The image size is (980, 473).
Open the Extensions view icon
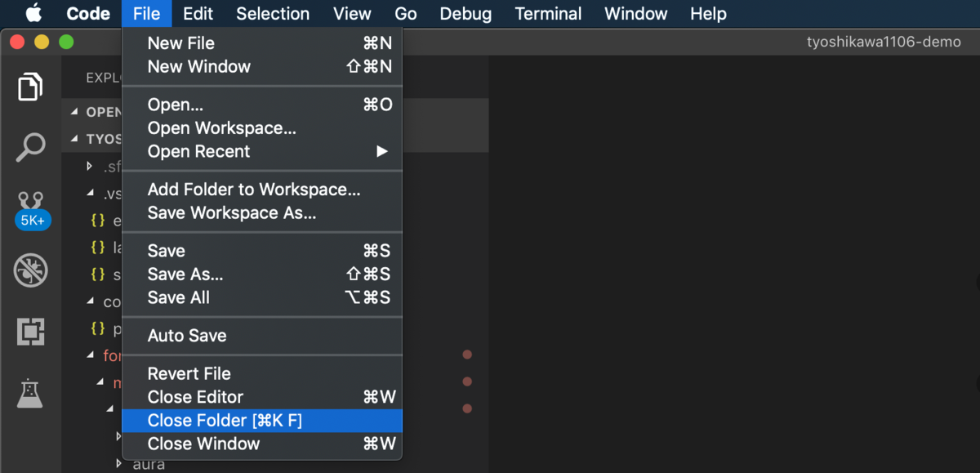(x=30, y=332)
